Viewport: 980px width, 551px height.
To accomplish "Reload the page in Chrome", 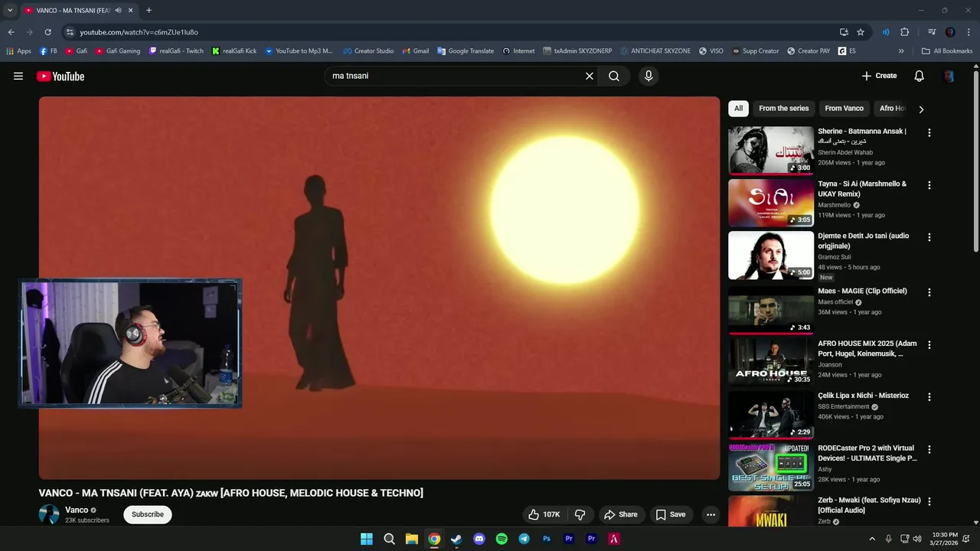I will click(x=47, y=32).
